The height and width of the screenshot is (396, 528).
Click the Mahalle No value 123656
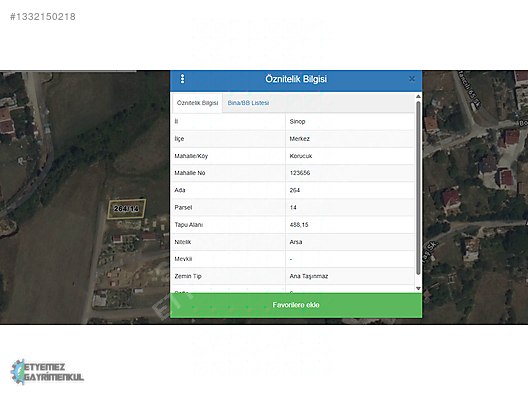click(x=300, y=173)
